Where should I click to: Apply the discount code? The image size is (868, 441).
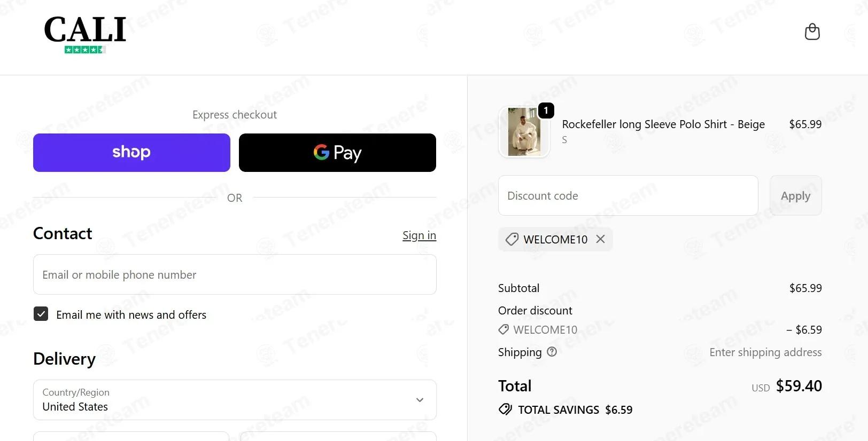[795, 195]
